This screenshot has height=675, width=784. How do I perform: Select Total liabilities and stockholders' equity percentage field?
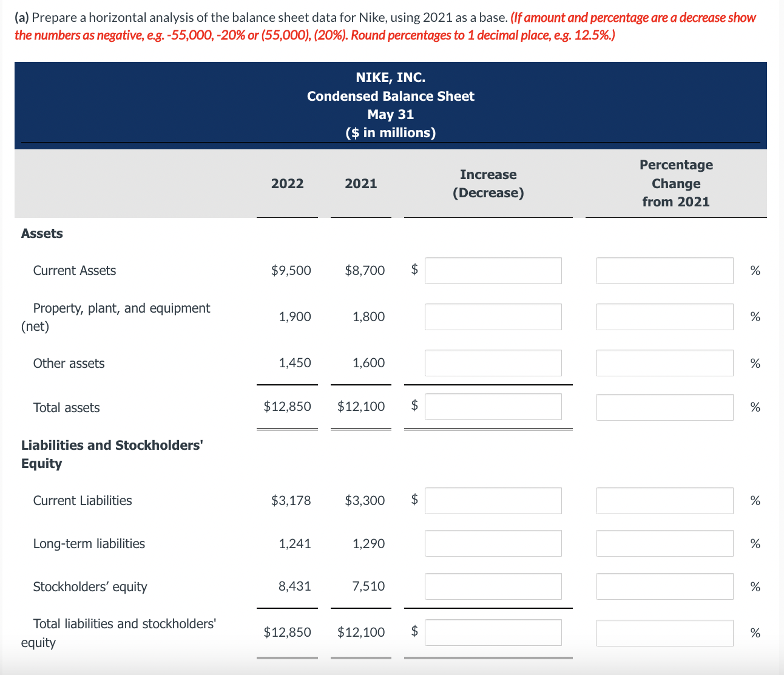point(664,633)
